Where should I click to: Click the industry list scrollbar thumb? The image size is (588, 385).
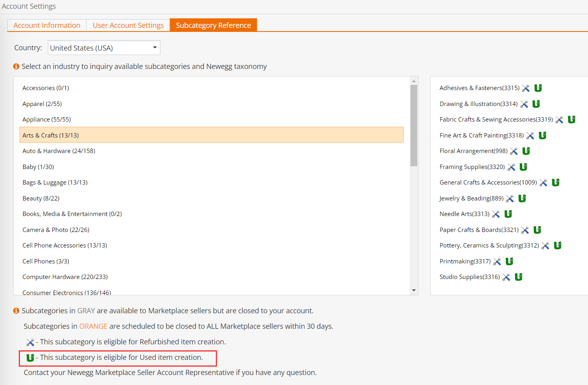pyautogui.click(x=414, y=125)
